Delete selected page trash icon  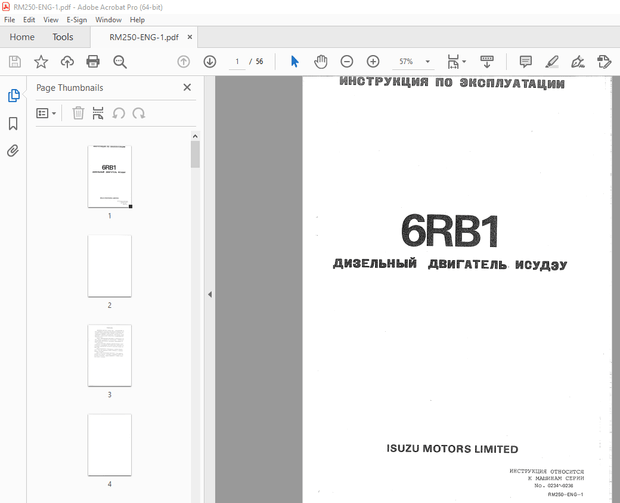pyautogui.click(x=78, y=113)
